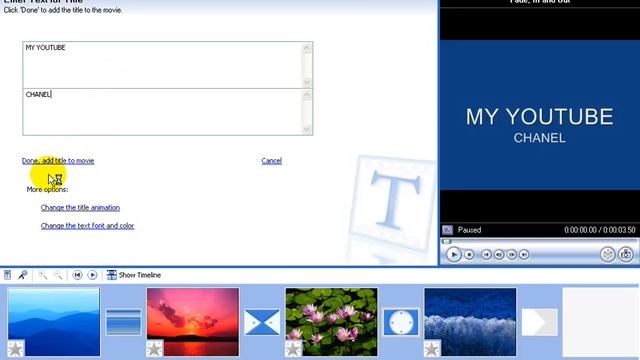Viewport: 640px width, 360px height.
Task: Select the bow tie transition after the sunset clip
Action: point(262,322)
